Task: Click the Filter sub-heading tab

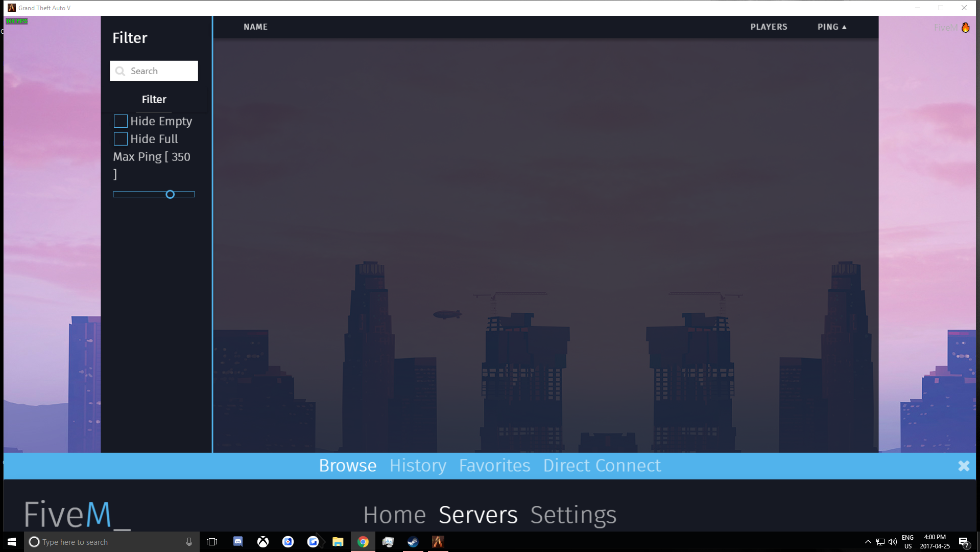Action: 154,100
